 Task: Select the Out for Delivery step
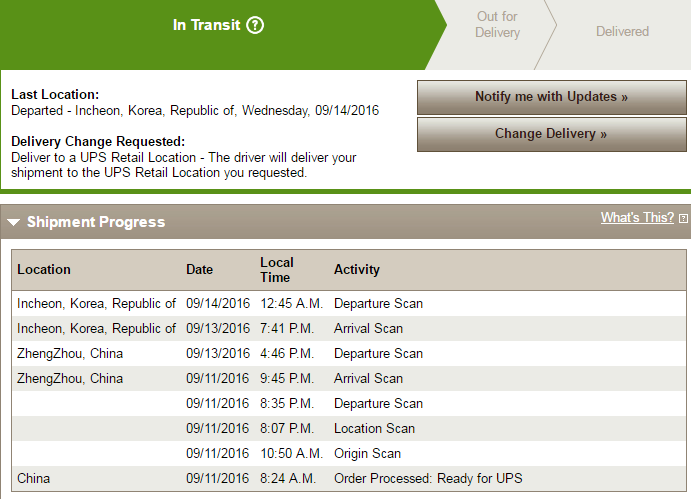point(498,25)
